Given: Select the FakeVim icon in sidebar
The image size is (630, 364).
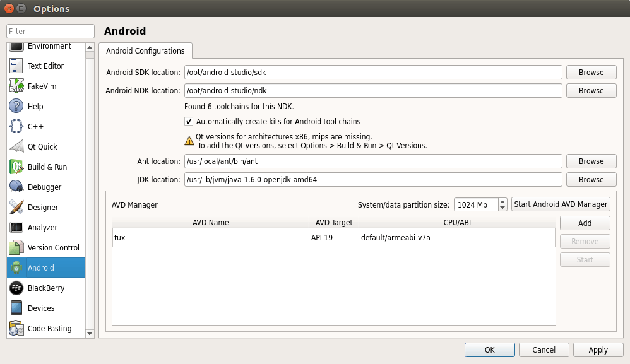Looking at the screenshot, I should [x=16, y=86].
